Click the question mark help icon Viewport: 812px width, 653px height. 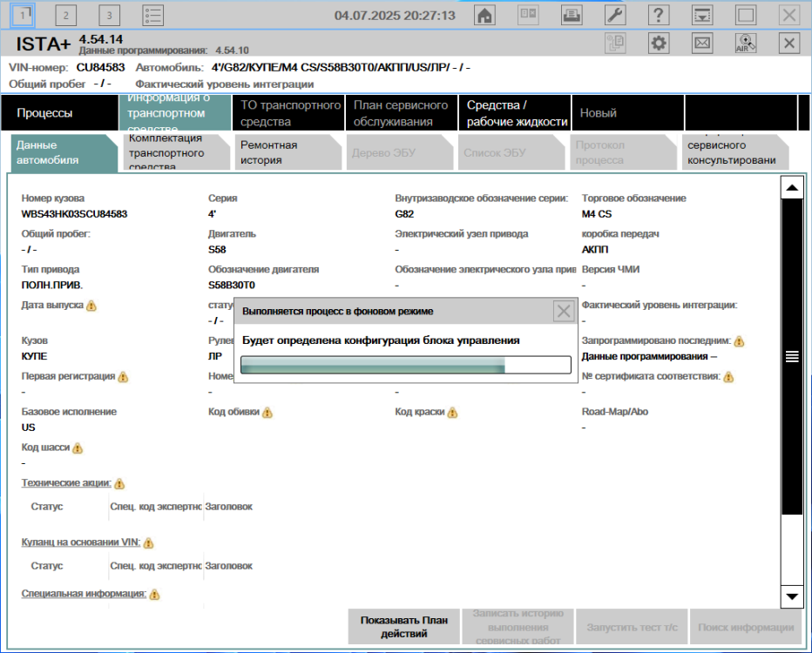[x=659, y=16]
